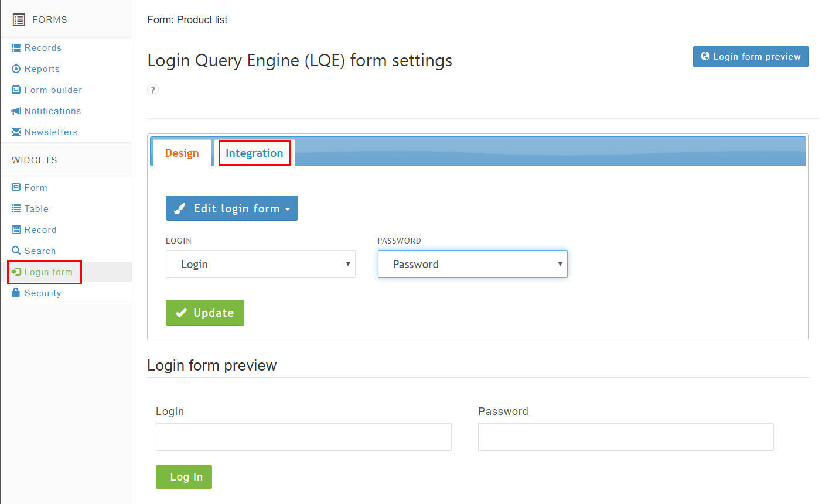Click the Newsletters envelope icon

click(x=16, y=132)
